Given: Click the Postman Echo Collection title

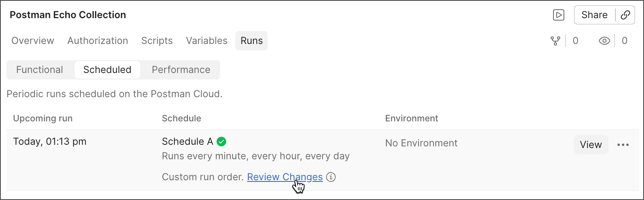Looking at the screenshot, I should click(x=68, y=15).
